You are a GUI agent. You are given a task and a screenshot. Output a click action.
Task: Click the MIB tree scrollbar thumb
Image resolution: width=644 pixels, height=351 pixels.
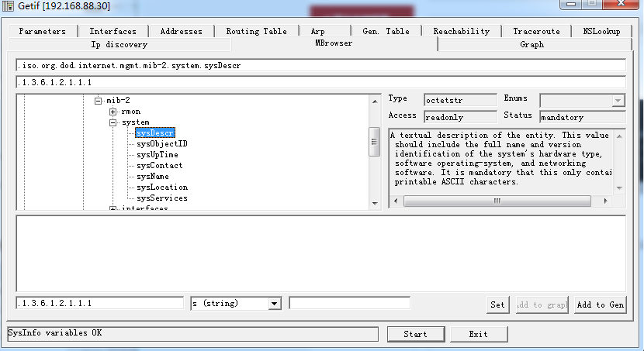point(375,142)
